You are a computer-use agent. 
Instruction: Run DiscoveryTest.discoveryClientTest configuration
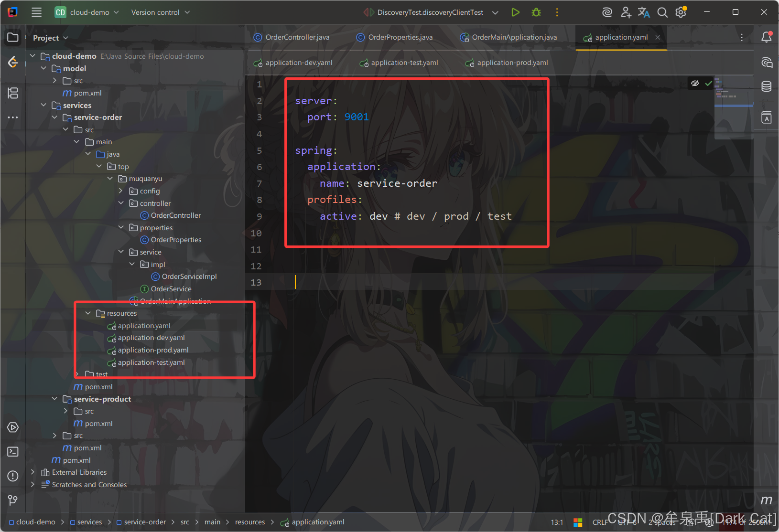click(515, 12)
